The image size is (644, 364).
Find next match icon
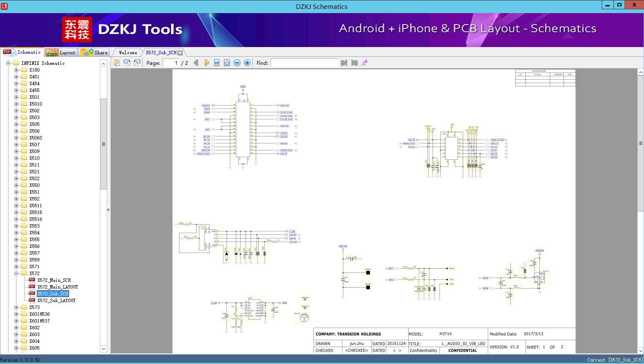coord(354,63)
